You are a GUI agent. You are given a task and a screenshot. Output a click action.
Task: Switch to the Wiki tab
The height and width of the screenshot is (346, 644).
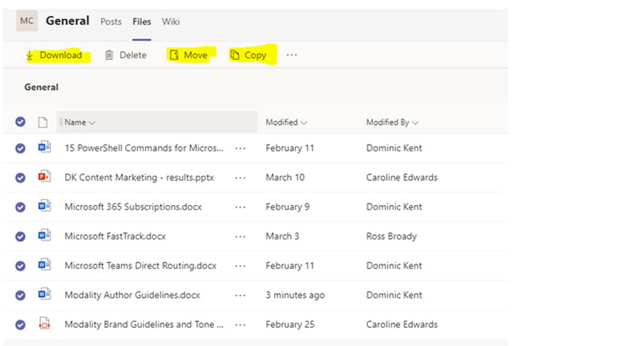coord(170,22)
